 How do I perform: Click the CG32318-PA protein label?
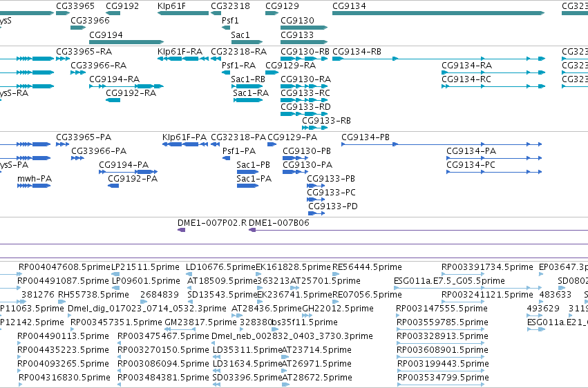click(x=238, y=137)
